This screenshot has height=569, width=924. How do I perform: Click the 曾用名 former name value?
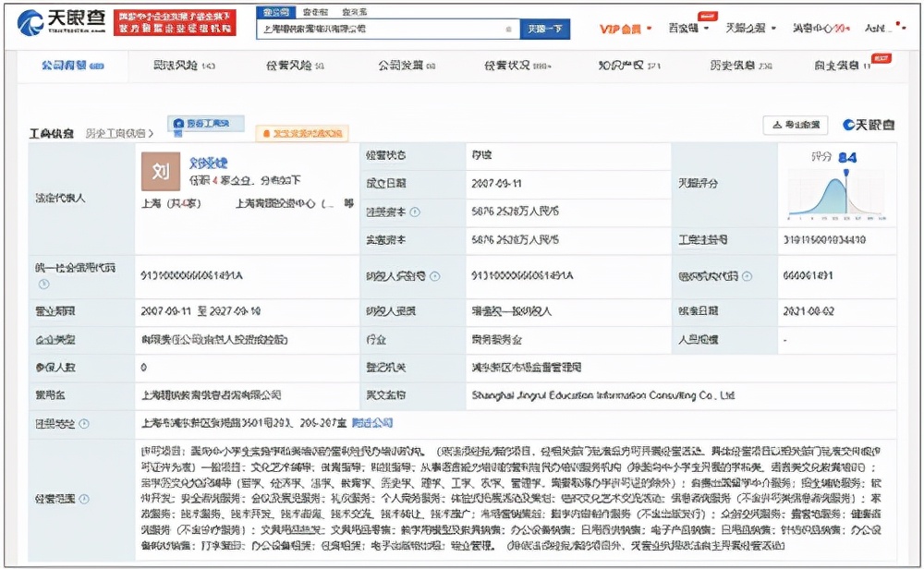click(x=211, y=395)
